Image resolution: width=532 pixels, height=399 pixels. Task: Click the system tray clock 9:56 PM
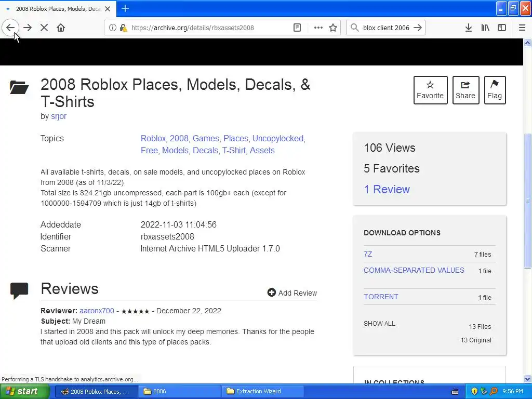point(513,392)
